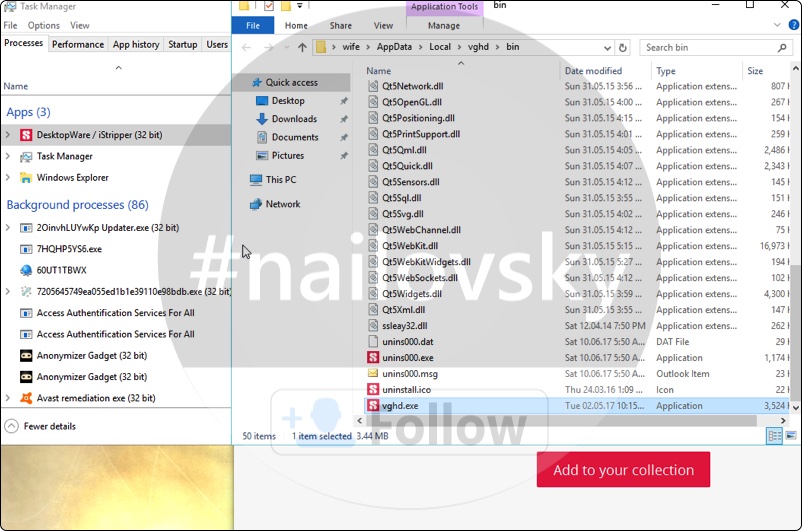Expand the Windows Explorer process entry
The image size is (802, 531).
[8, 178]
